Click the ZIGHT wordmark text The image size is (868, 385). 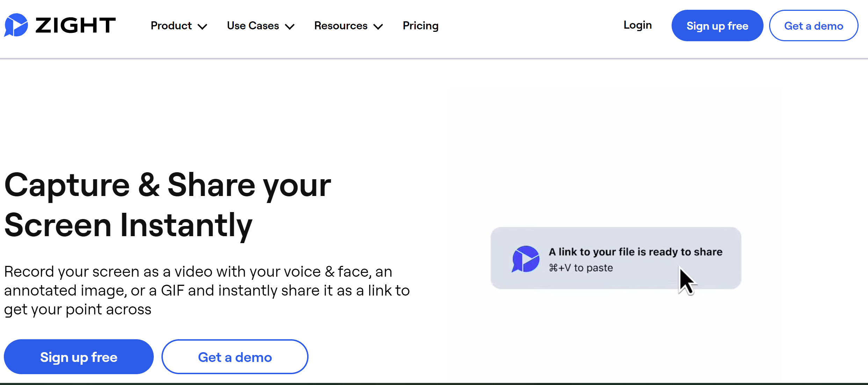tap(75, 26)
